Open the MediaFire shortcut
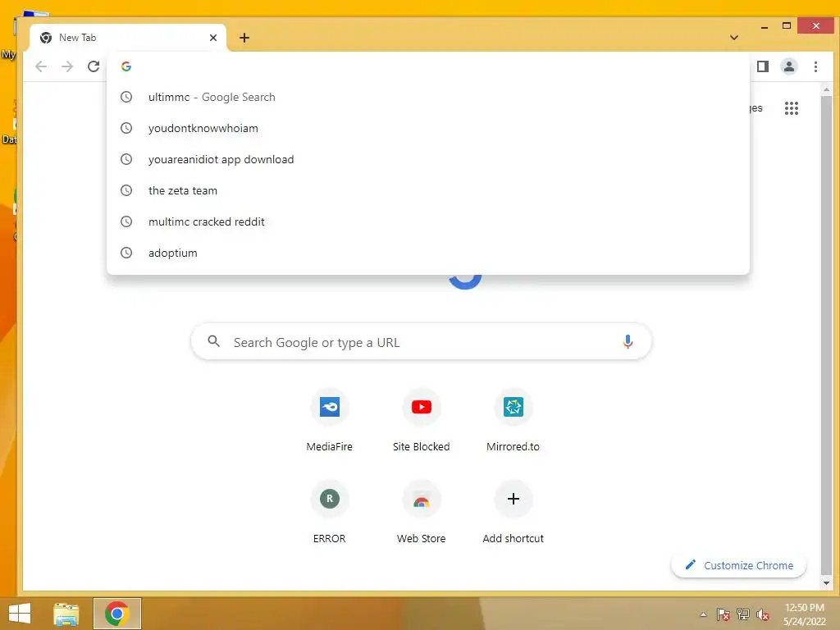 (330, 421)
